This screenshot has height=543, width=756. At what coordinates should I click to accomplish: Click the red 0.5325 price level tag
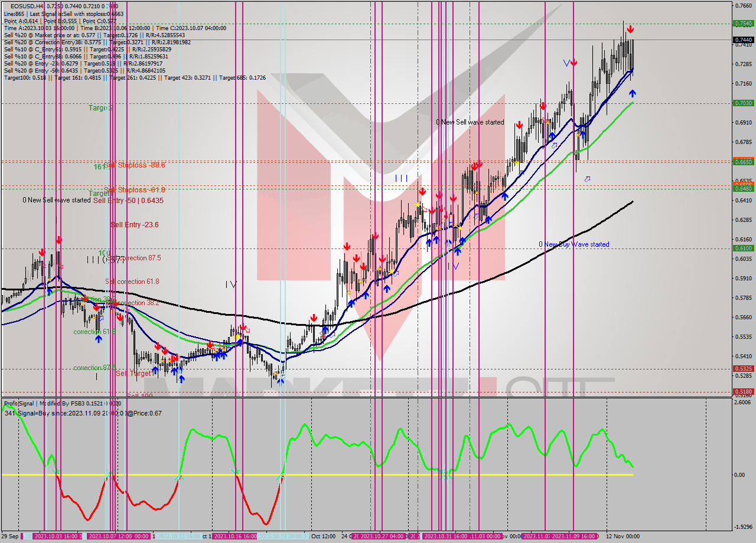tap(743, 368)
